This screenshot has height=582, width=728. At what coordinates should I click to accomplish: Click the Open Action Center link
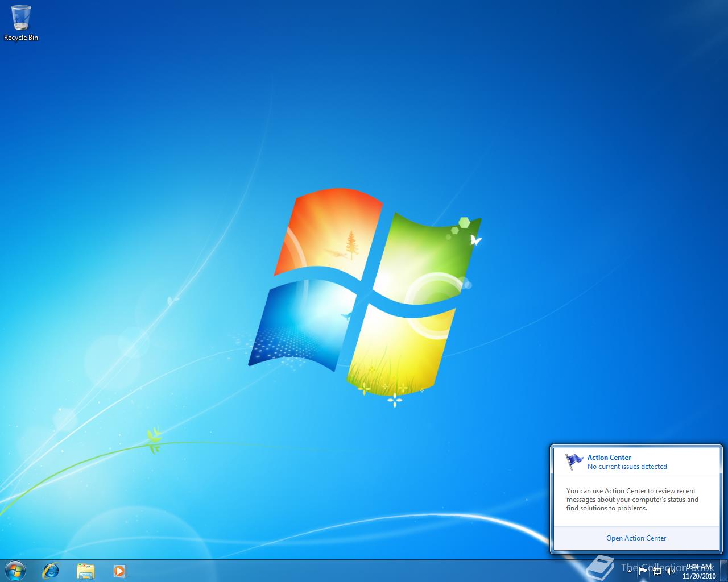point(636,538)
